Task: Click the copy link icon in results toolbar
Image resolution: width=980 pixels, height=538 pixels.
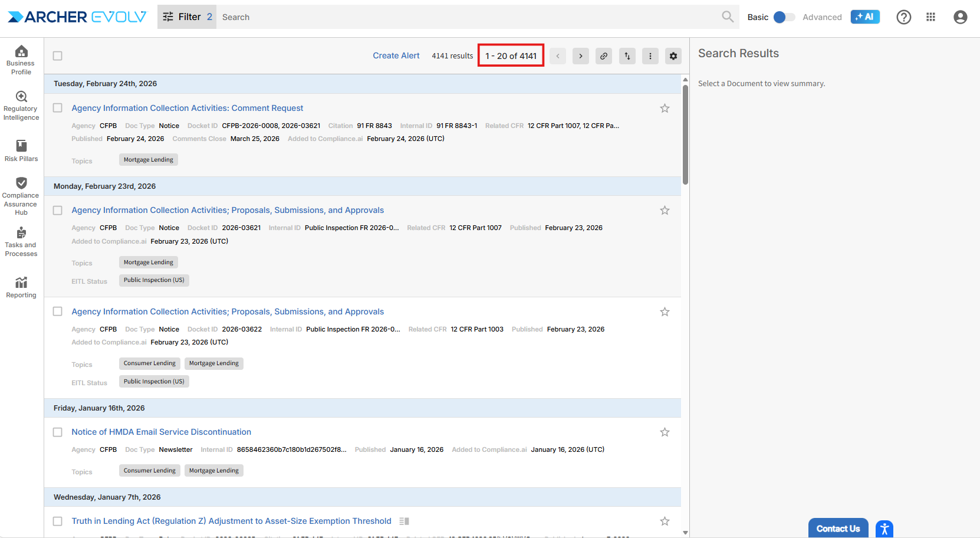Action: tap(604, 56)
